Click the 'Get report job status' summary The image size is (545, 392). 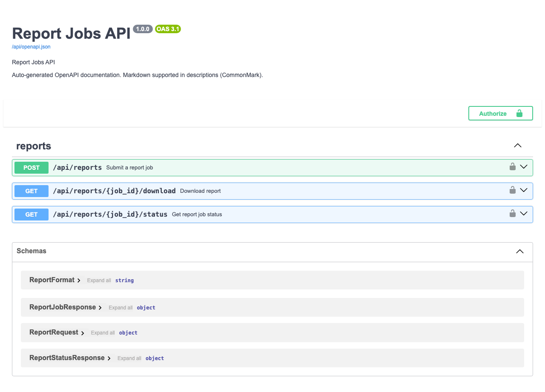[197, 215]
